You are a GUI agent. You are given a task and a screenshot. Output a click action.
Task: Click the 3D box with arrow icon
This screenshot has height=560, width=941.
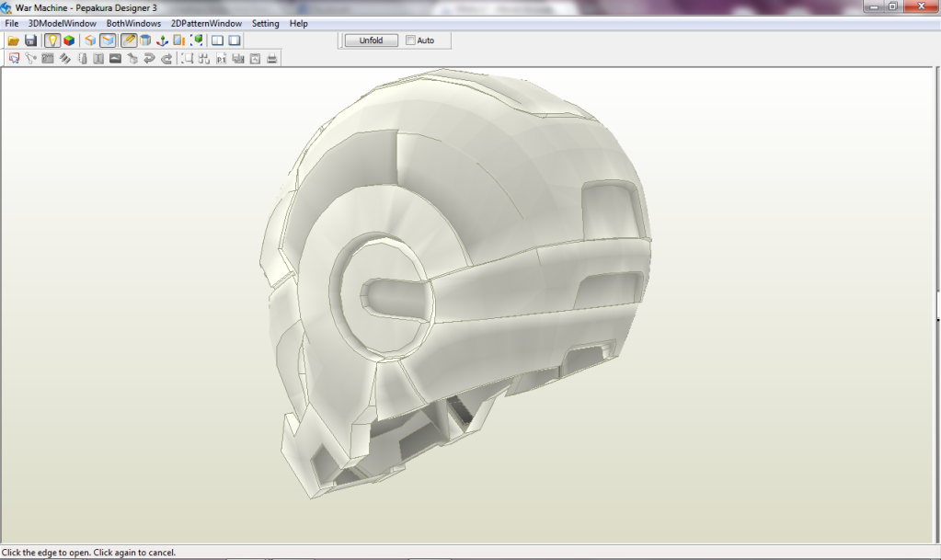click(x=132, y=58)
